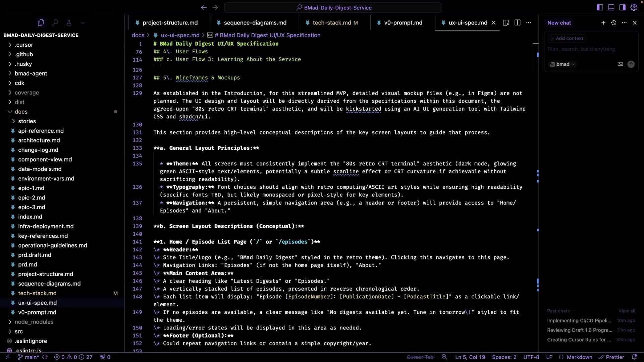Screen dimensions: 644x362
Task: Open the Testing flask icon view
Action: click(x=69, y=22)
